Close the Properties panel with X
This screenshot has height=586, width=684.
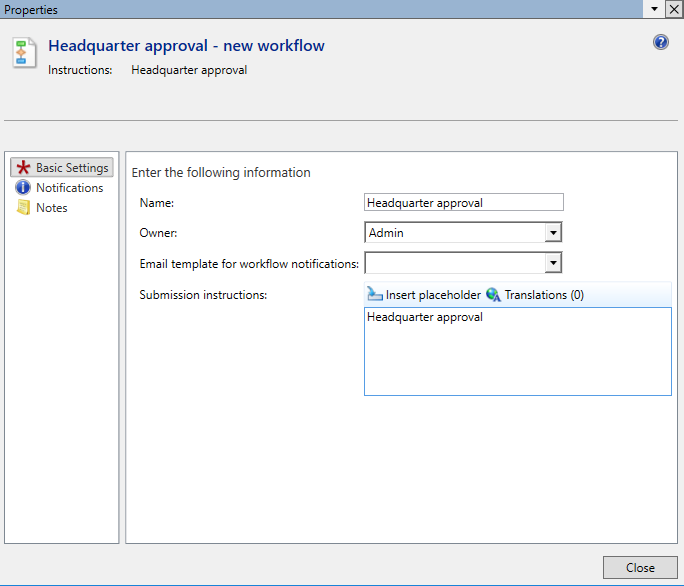pyautogui.click(x=673, y=8)
